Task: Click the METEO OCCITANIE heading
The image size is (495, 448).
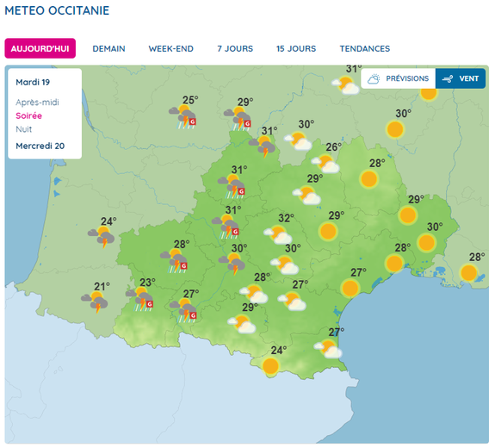Action: pyautogui.click(x=57, y=10)
